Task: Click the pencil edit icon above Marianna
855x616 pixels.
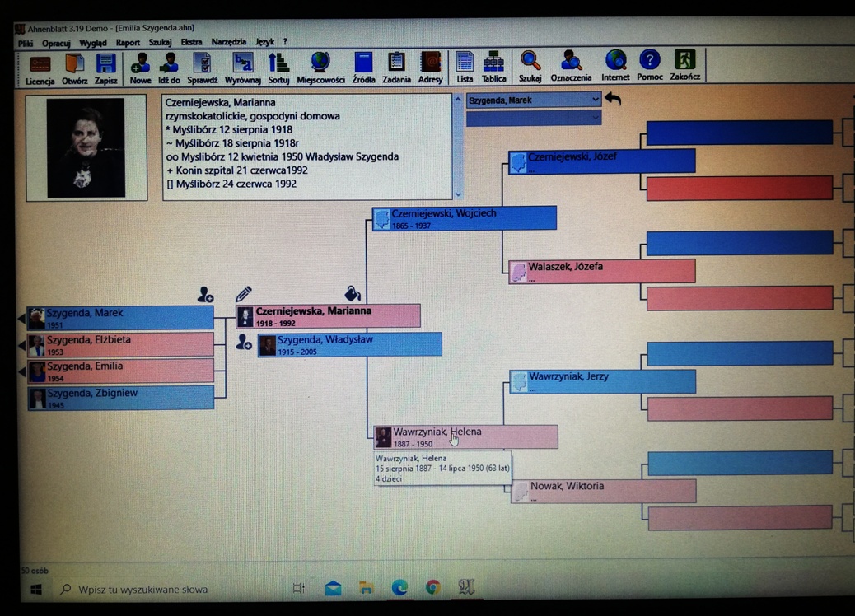Action: point(244,294)
